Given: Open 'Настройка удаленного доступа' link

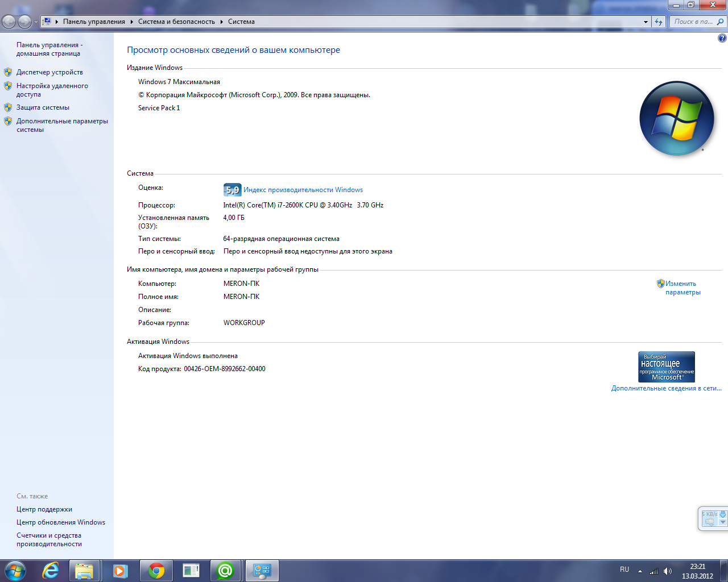Looking at the screenshot, I should tap(52, 90).
